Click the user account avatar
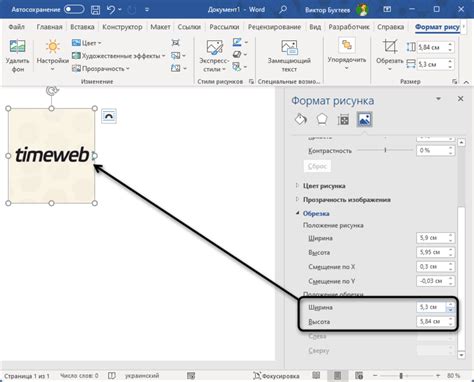This screenshot has width=474, height=382. (x=362, y=10)
